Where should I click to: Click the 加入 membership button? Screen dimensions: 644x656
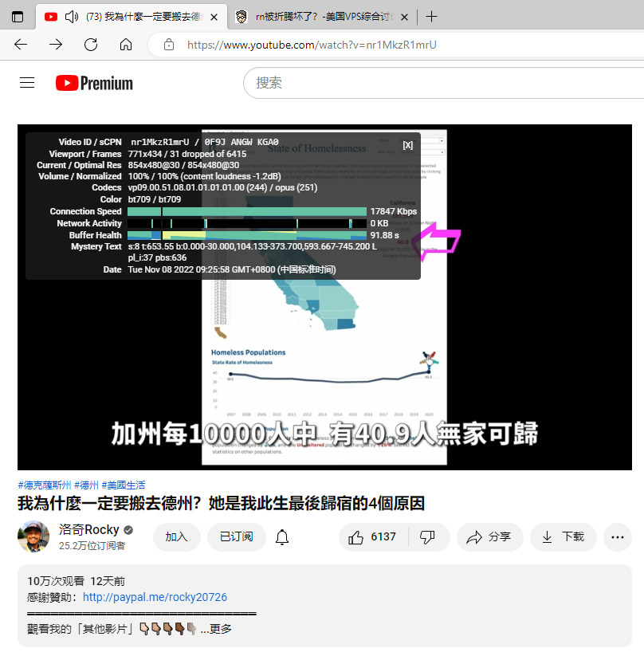coord(177,536)
